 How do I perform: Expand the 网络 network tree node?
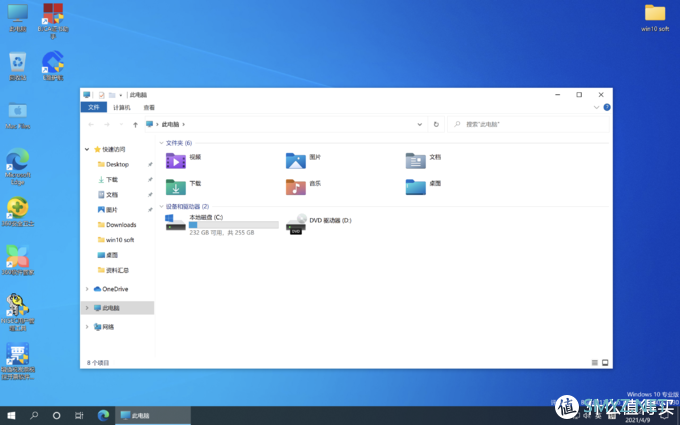(87, 327)
